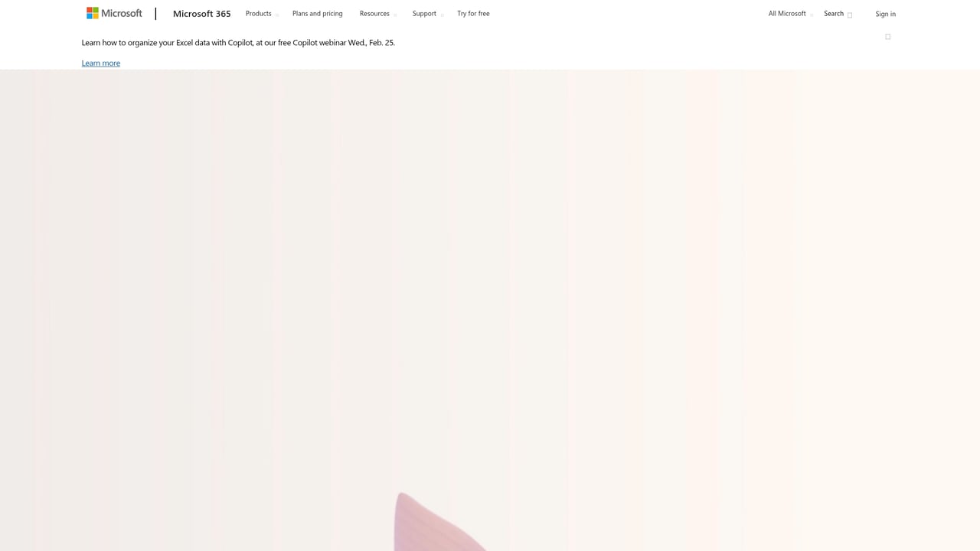Open Support from the top navigation
980x551 pixels.
424,13
